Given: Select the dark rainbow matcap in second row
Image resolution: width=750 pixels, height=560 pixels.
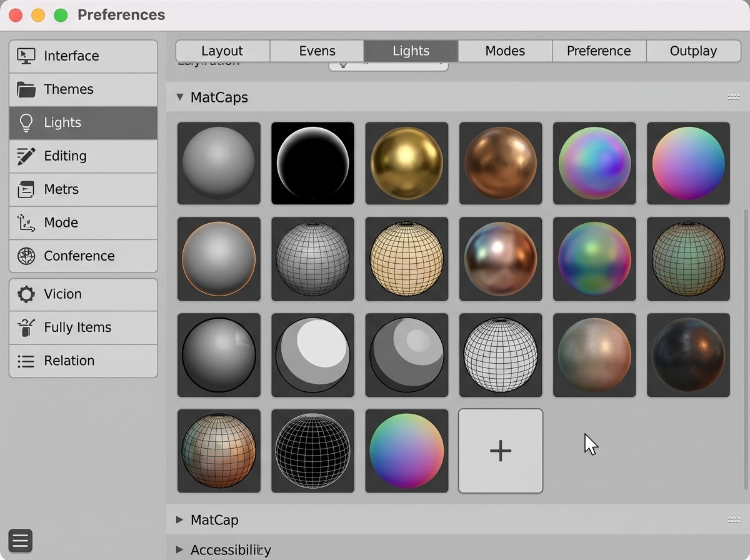Looking at the screenshot, I should pyautogui.click(x=594, y=259).
